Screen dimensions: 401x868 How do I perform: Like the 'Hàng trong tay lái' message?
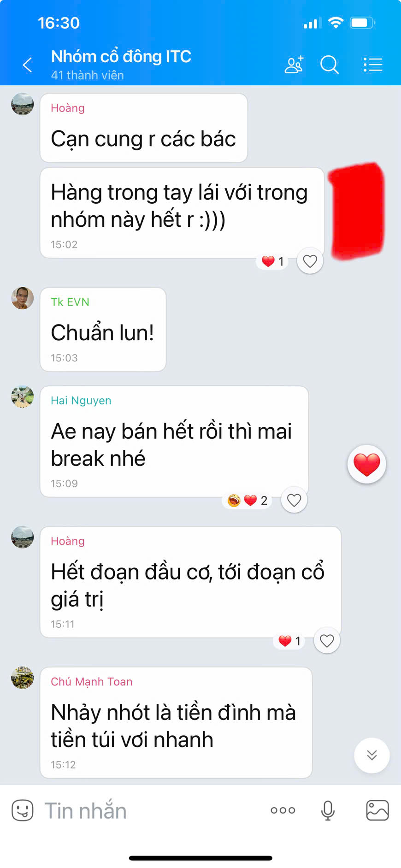click(x=310, y=261)
